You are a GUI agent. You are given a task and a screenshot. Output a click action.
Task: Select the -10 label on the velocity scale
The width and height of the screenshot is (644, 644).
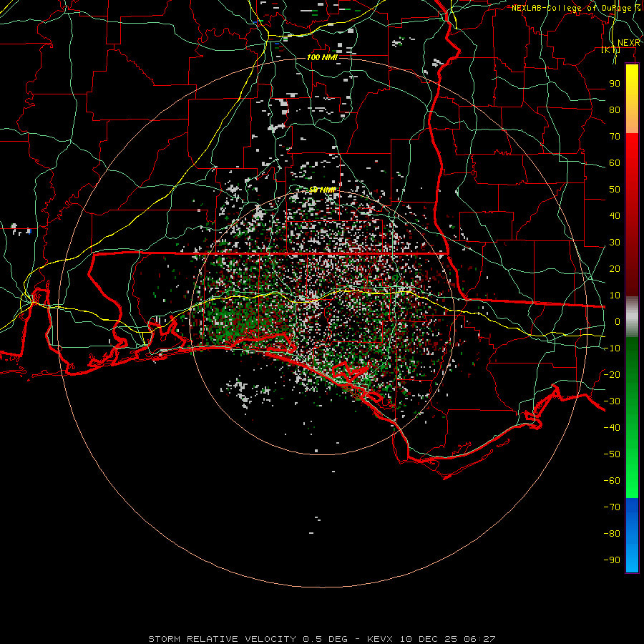(612, 348)
